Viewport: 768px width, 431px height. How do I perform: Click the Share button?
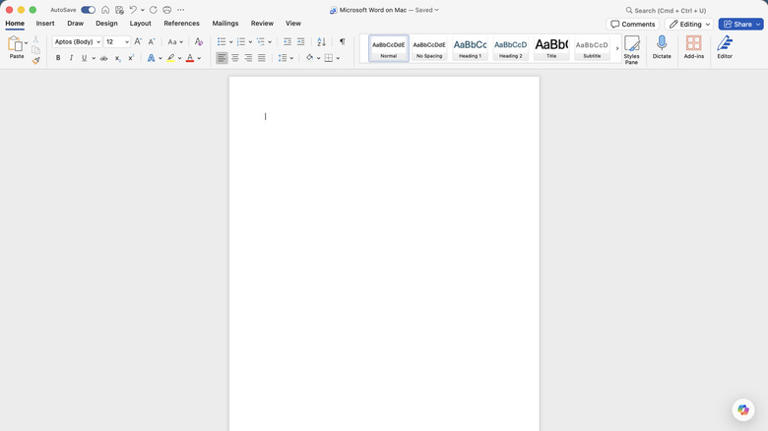click(x=741, y=24)
